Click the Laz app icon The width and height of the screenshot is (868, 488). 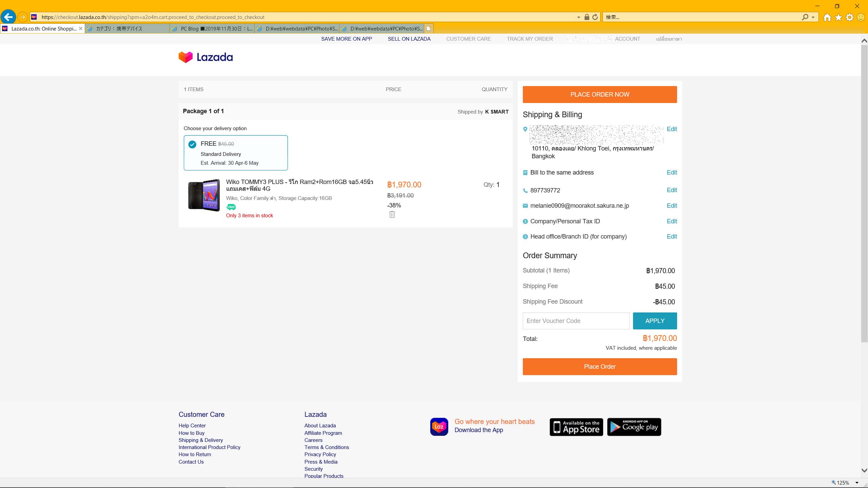coord(439,427)
